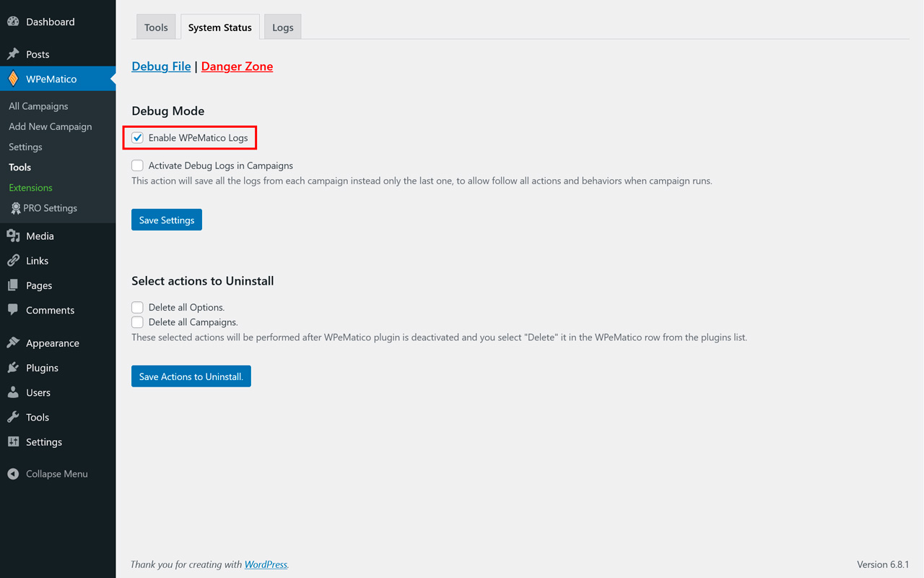This screenshot has width=924, height=578.
Task: Check Activate Debug Logs in Campaigns
Action: pyautogui.click(x=137, y=165)
